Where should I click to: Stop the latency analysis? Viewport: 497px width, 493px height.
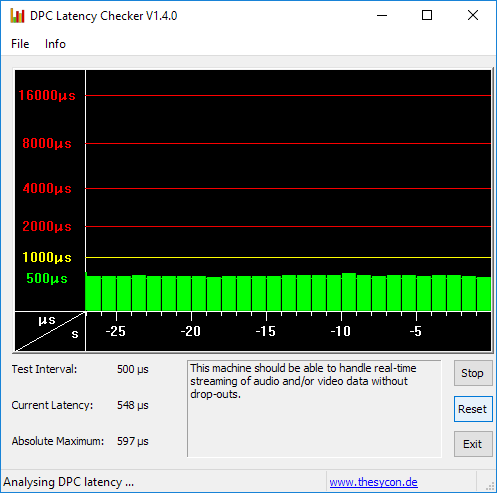[473, 373]
